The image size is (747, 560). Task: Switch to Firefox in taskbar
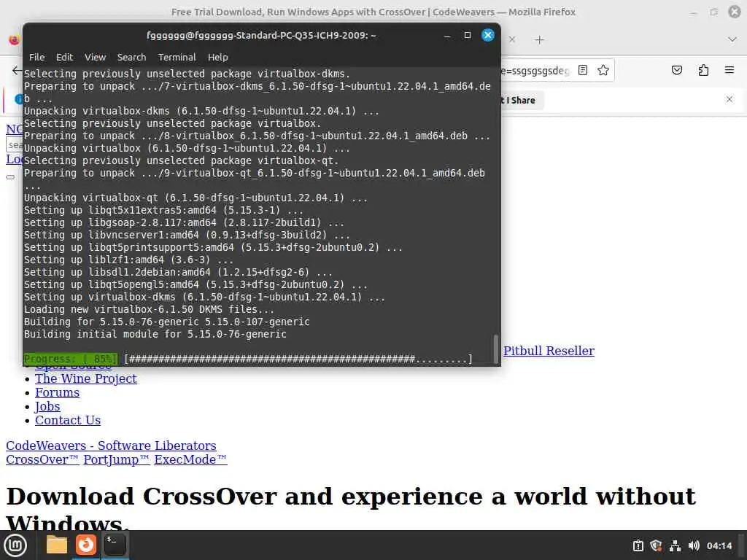tap(86, 545)
